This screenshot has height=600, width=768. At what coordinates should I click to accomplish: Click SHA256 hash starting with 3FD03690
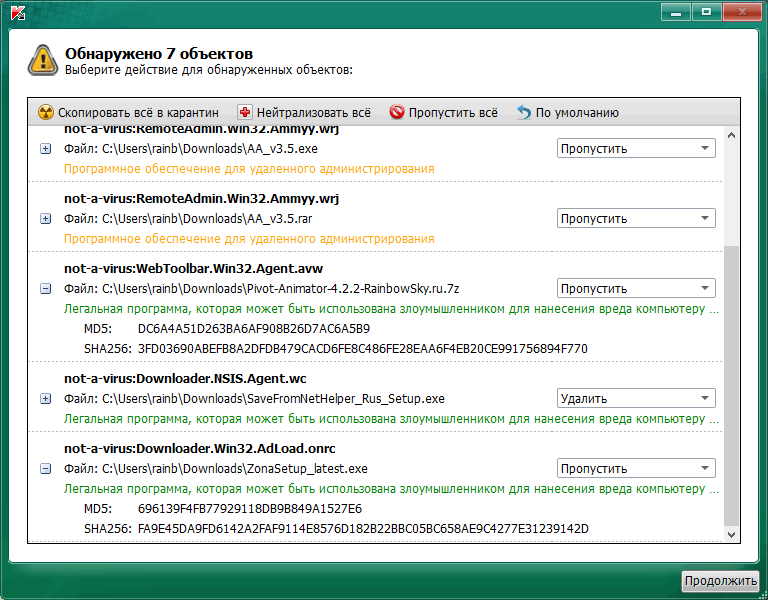[x=362, y=349]
